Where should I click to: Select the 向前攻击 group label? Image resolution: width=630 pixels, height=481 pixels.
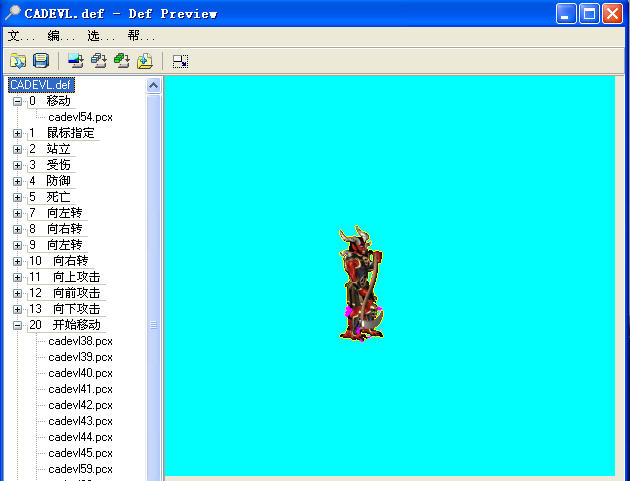coord(76,293)
